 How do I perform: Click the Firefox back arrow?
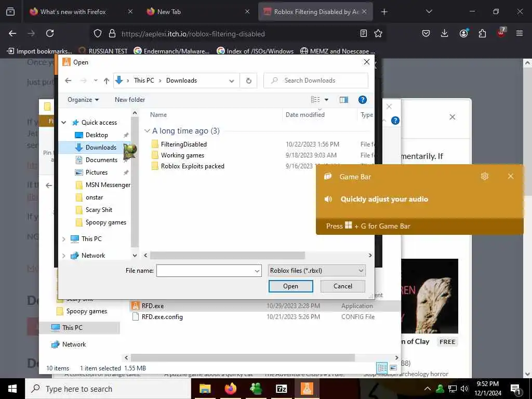click(12, 33)
